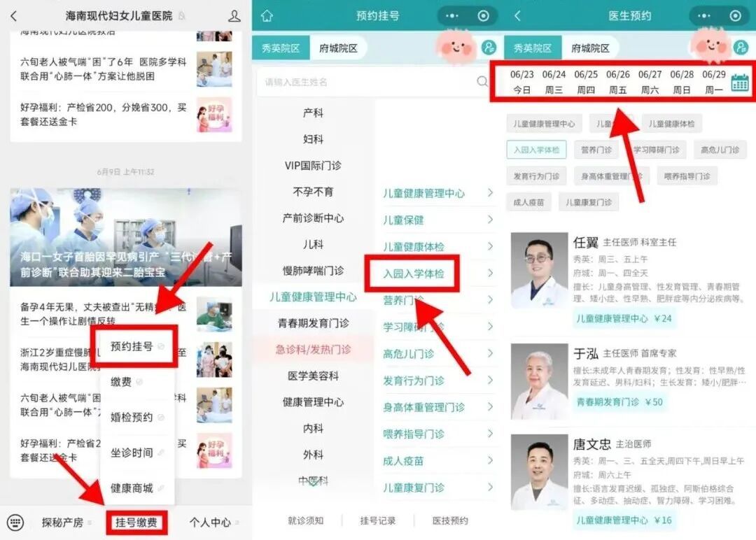The height and width of the screenshot is (540, 756).
Task: Open patient switch icon on 预约挂号 page
Action: click(x=489, y=47)
